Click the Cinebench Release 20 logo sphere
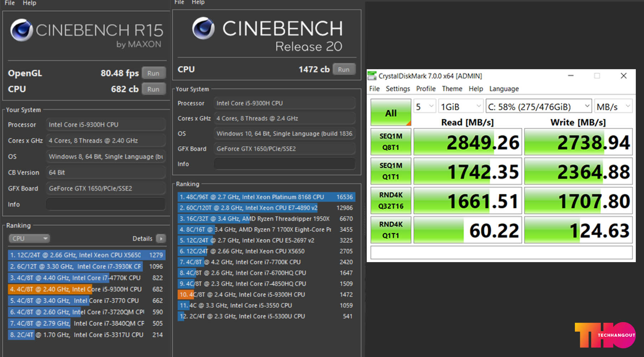Screen dimensions: 644x357 click(203, 28)
